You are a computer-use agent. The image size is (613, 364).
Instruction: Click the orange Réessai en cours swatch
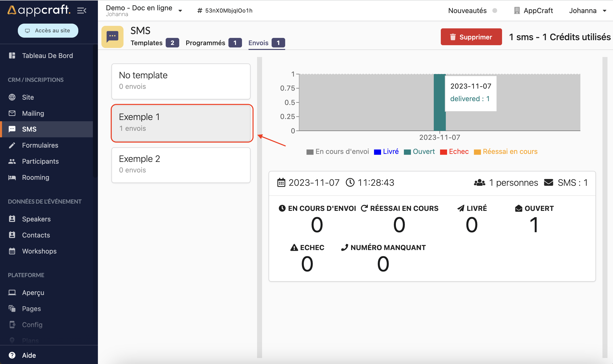477,152
